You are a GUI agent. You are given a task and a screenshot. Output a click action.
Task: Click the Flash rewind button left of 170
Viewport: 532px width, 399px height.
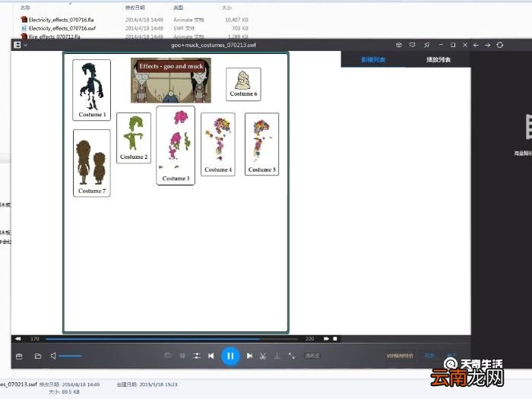[x=17, y=338]
